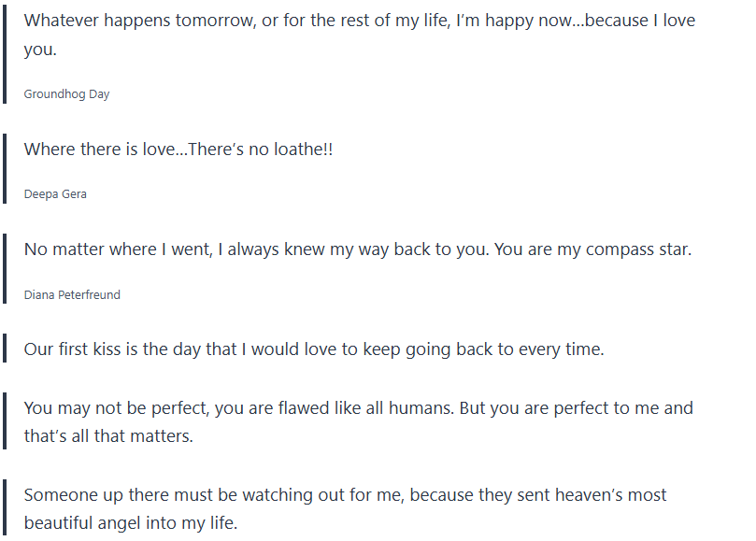756x541 pixels.
Task: Click the vertical bar beside "Someone up there" quote
Action: [6, 508]
